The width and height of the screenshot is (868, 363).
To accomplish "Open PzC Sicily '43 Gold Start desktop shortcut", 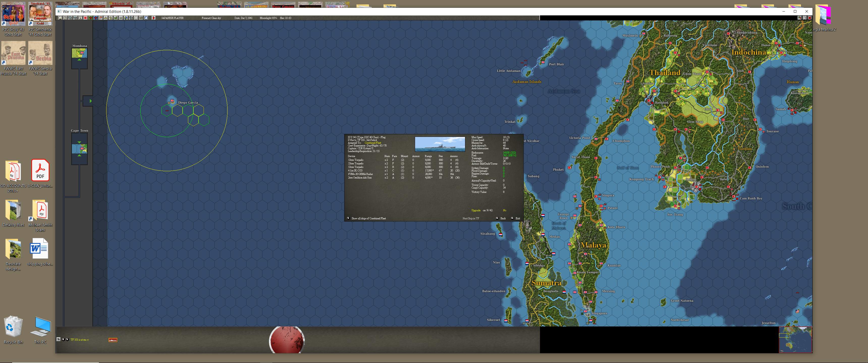I will tap(13, 19).
